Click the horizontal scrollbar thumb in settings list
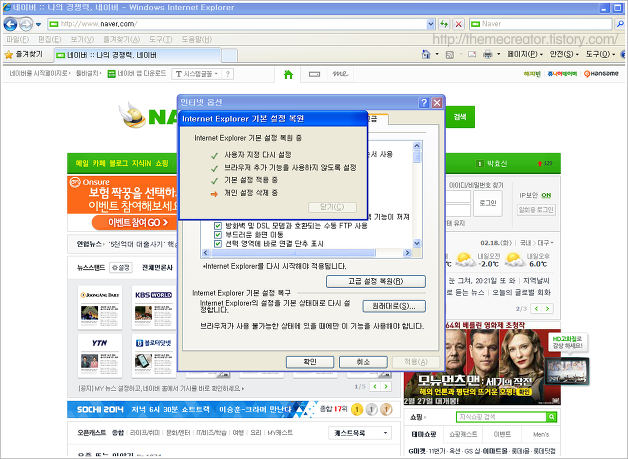This screenshot has width=628, height=459. click(x=293, y=253)
